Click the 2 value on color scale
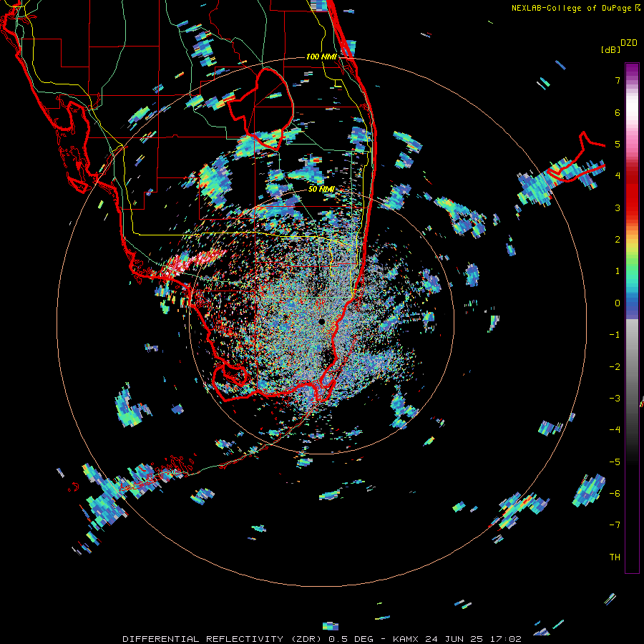644x644 pixels. 618,240
